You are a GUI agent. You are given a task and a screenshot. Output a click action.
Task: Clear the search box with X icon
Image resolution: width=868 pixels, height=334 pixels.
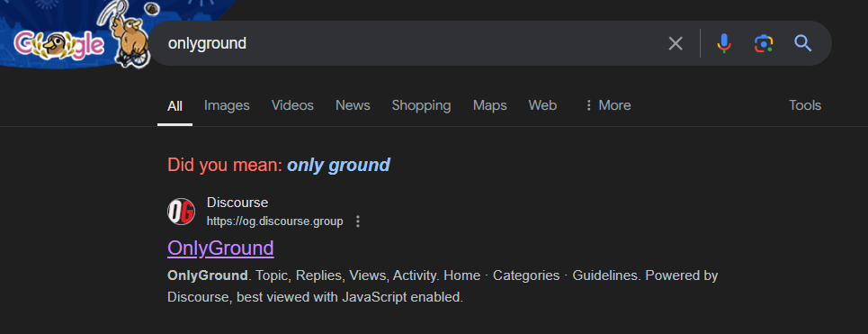676,43
